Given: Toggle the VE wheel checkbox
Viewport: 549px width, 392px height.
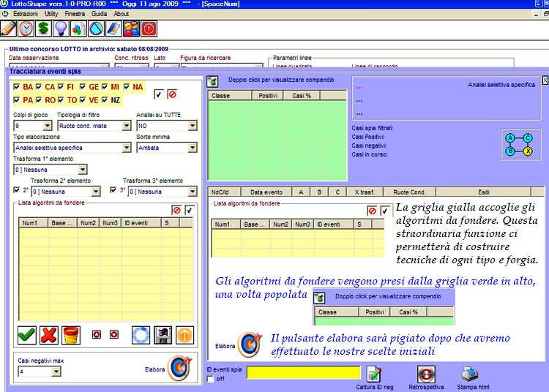Looking at the screenshot, I should pyautogui.click(x=83, y=99).
